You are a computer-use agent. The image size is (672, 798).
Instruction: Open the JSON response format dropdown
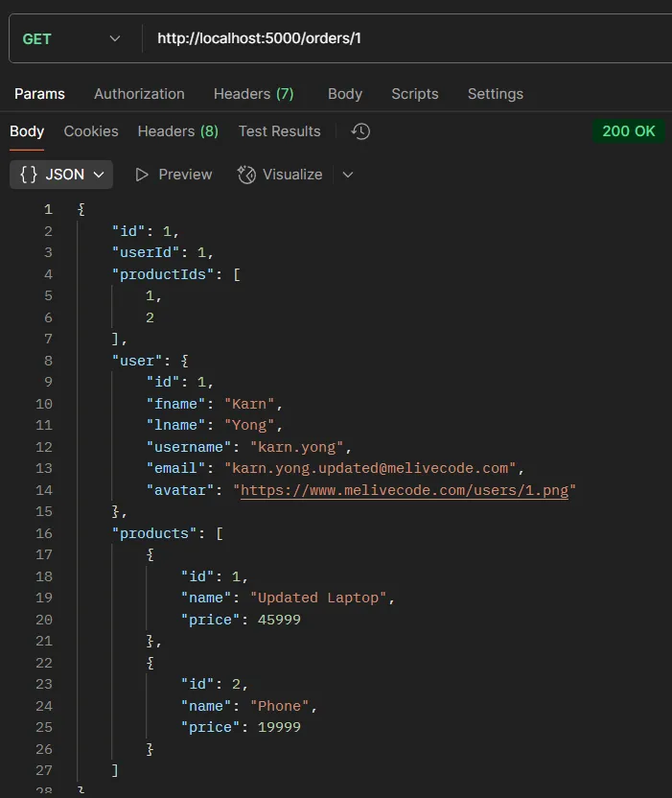click(60, 174)
